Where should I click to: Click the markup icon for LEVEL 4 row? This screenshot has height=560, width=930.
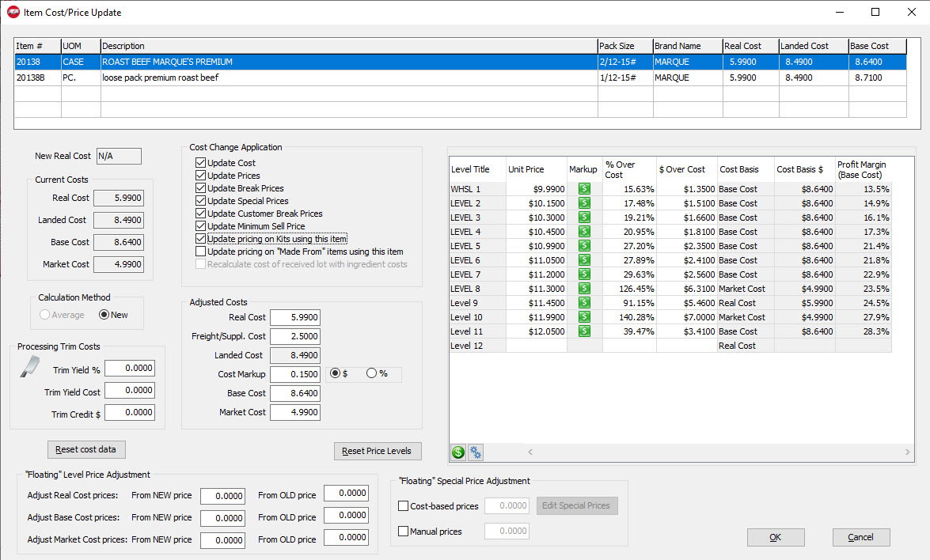[x=584, y=232]
